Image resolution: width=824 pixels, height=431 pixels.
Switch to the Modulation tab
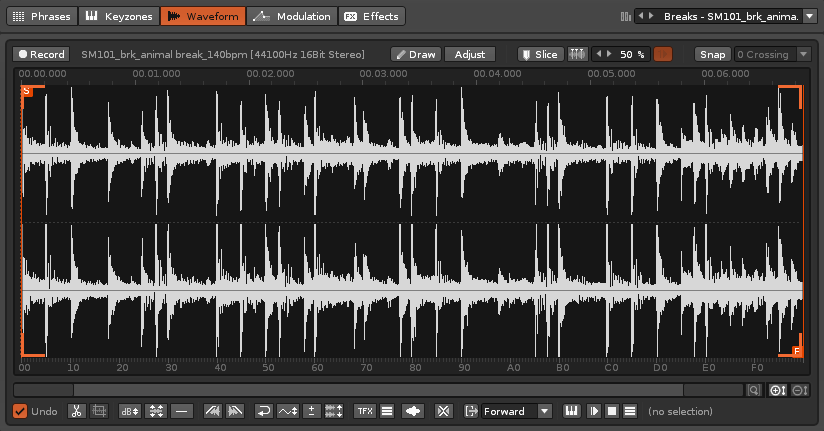pyautogui.click(x=291, y=16)
